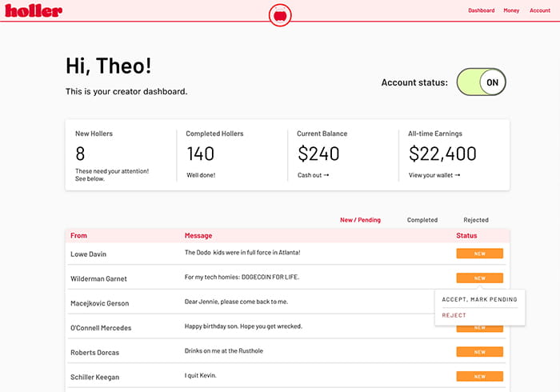The width and height of the screenshot is (560, 392).
Task: Switch to the New / Pending tab
Action: pyautogui.click(x=360, y=220)
